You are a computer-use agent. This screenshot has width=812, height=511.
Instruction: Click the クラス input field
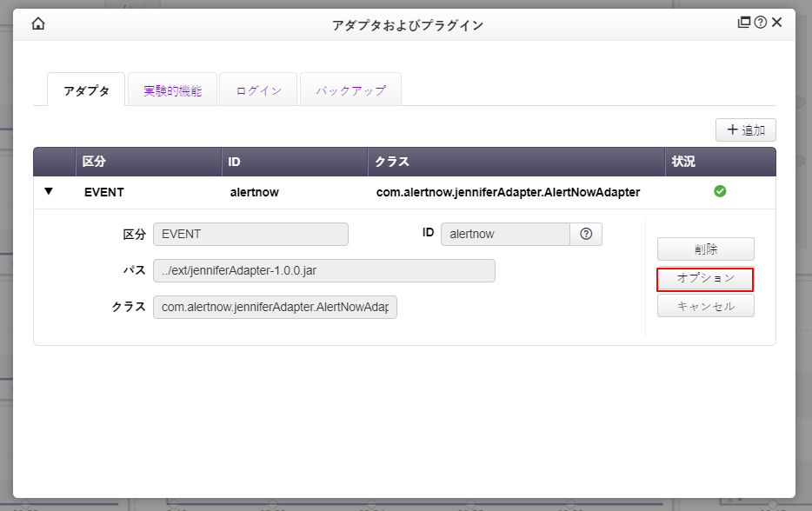coord(275,307)
